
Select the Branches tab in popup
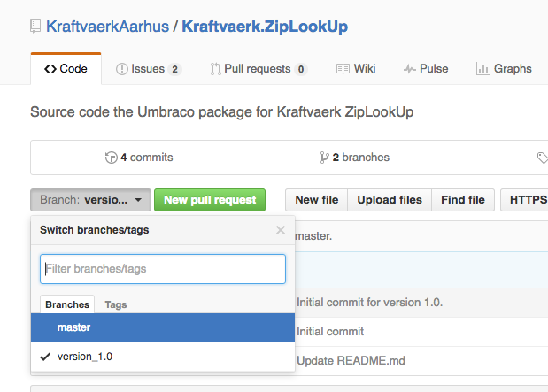click(67, 304)
